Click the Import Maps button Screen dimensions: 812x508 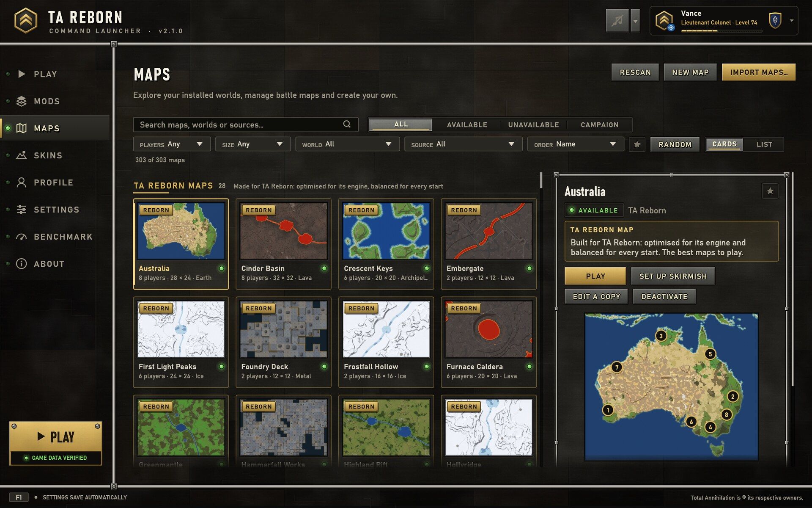point(759,72)
